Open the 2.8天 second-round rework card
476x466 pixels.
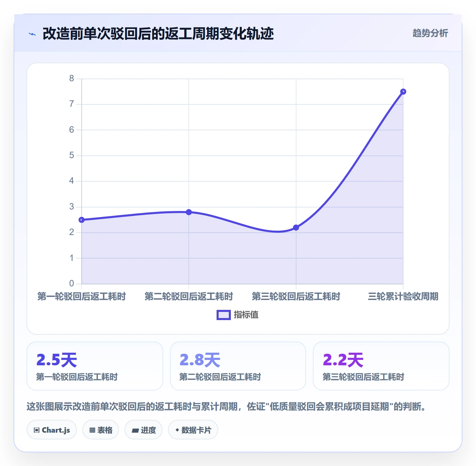coord(238,366)
